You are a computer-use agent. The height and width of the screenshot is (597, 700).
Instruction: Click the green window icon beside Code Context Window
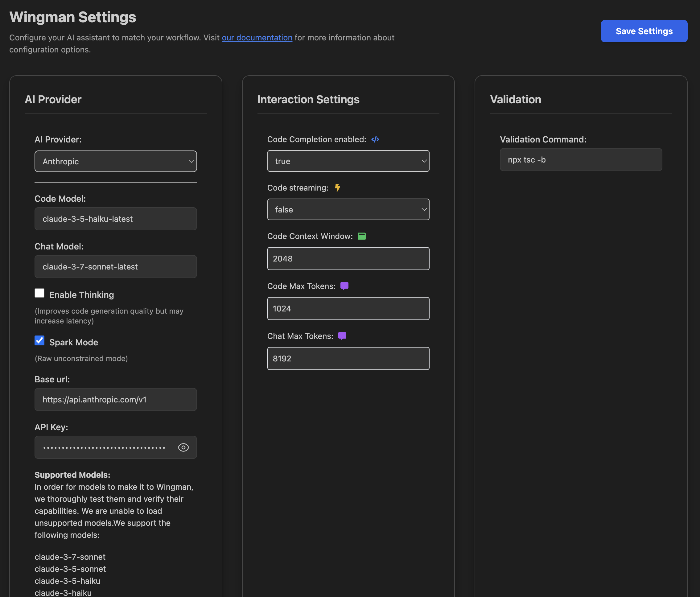pos(361,236)
